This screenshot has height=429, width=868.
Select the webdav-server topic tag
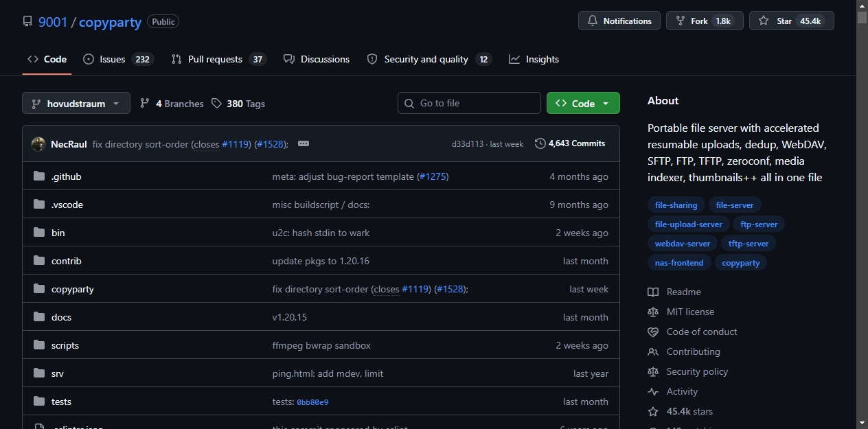tap(683, 243)
